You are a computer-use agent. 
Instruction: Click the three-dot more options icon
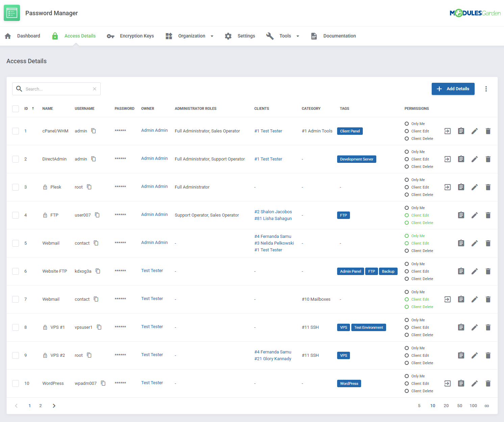point(486,89)
